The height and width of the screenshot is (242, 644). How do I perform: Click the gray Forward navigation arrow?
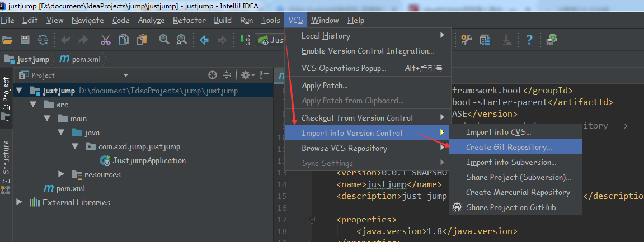pyautogui.click(x=222, y=40)
